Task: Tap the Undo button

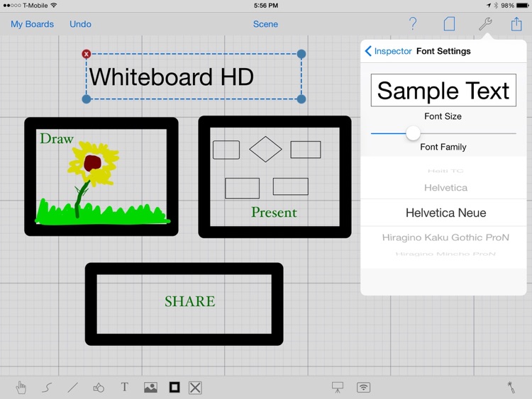Action: coord(80,24)
